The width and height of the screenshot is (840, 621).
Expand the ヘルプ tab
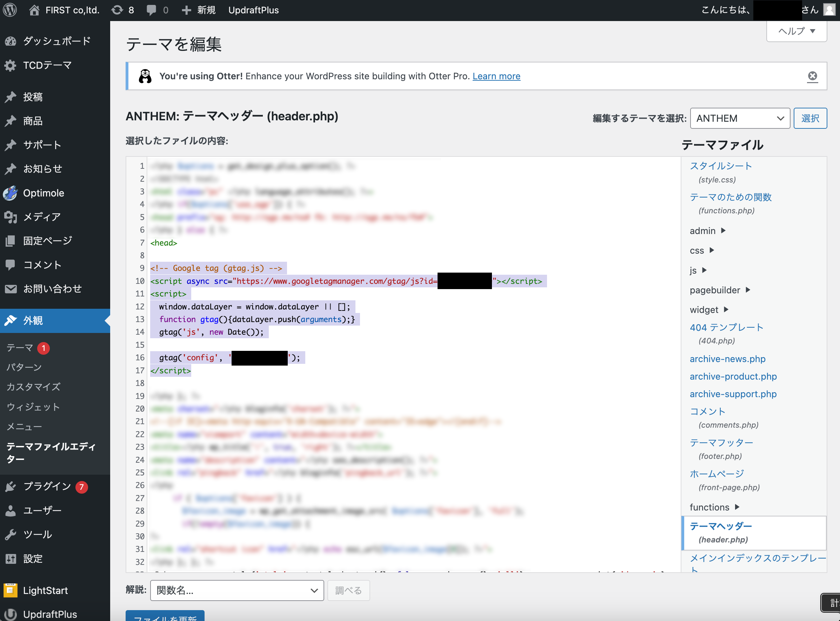[796, 31]
